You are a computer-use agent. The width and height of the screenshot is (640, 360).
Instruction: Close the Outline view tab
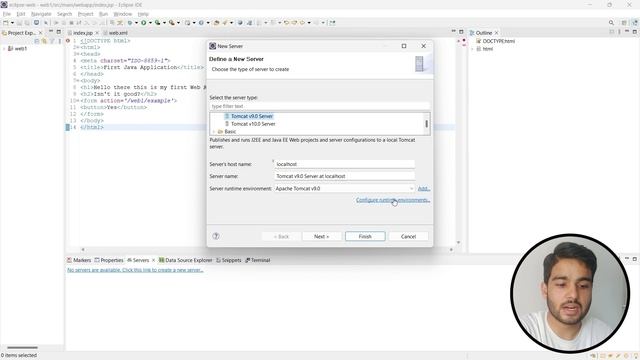click(x=496, y=33)
